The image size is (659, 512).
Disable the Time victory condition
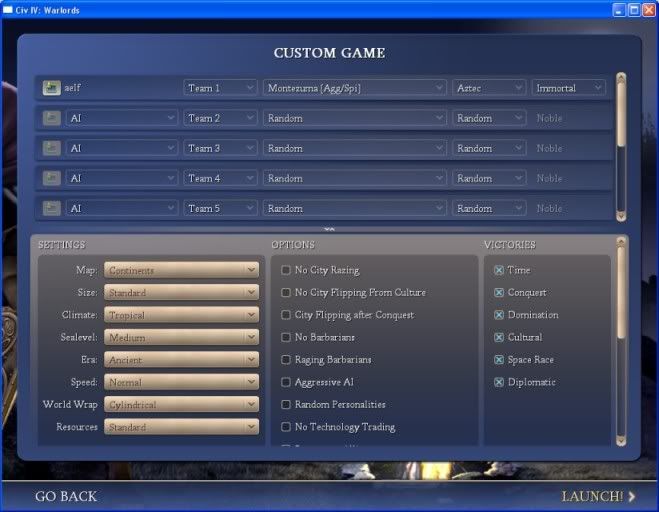point(499,270)
